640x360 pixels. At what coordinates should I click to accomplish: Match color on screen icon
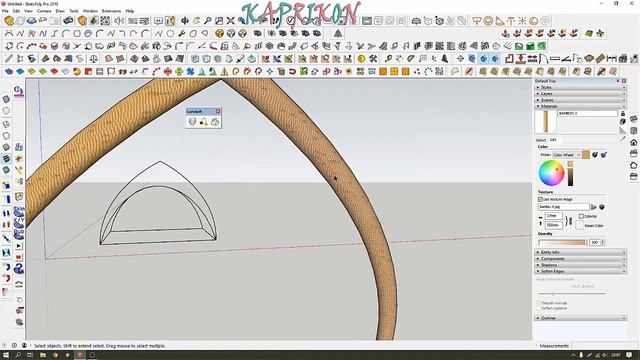coord(604,155)
